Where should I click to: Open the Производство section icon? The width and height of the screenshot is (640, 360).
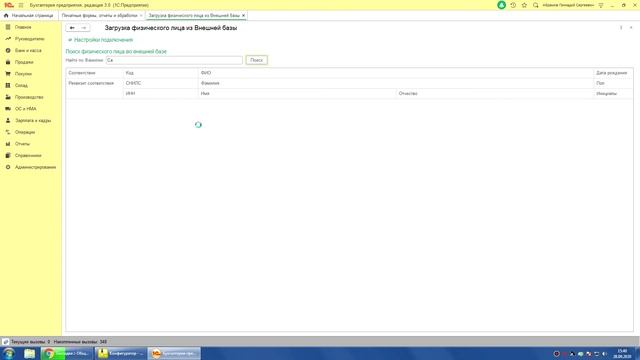(8, 97)
